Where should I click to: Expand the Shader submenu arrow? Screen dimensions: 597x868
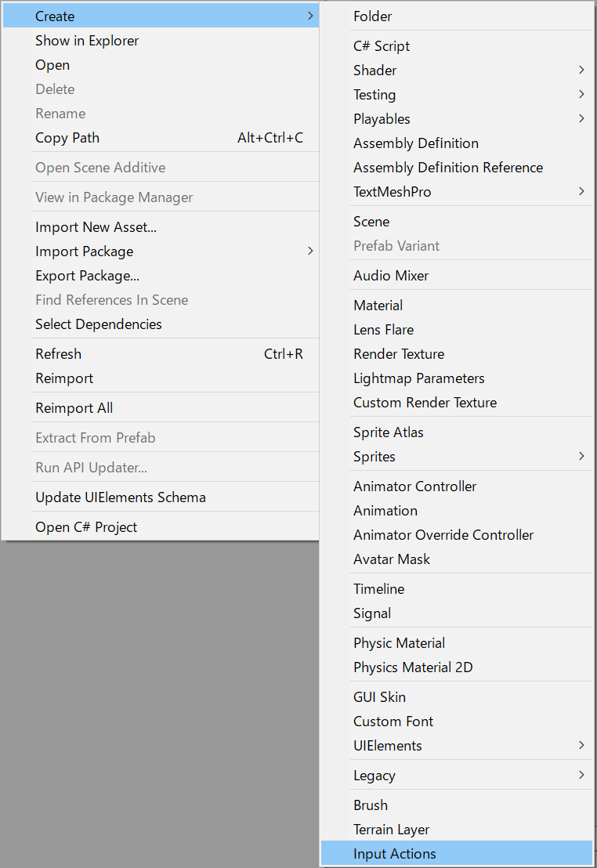581,71
